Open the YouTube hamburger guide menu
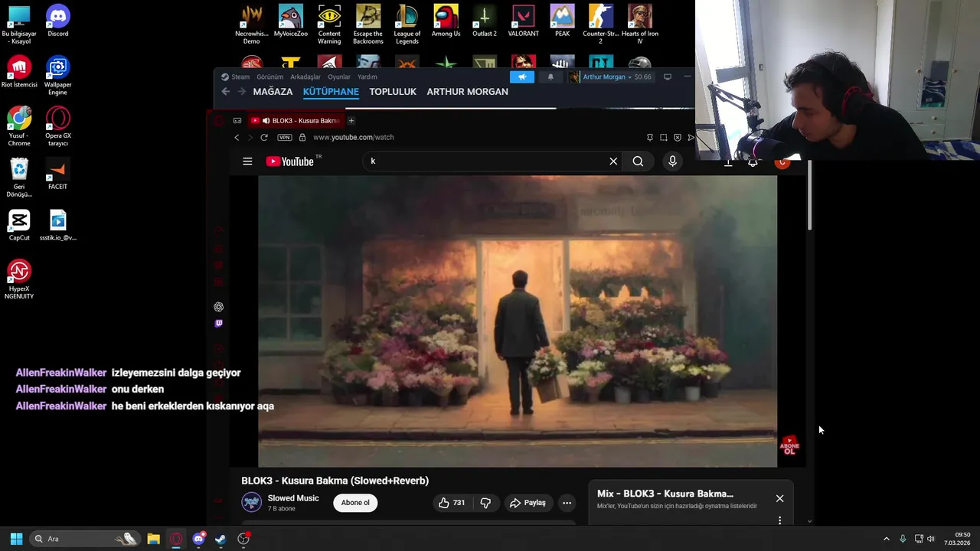Screen dimensions: 980x551 247,161
